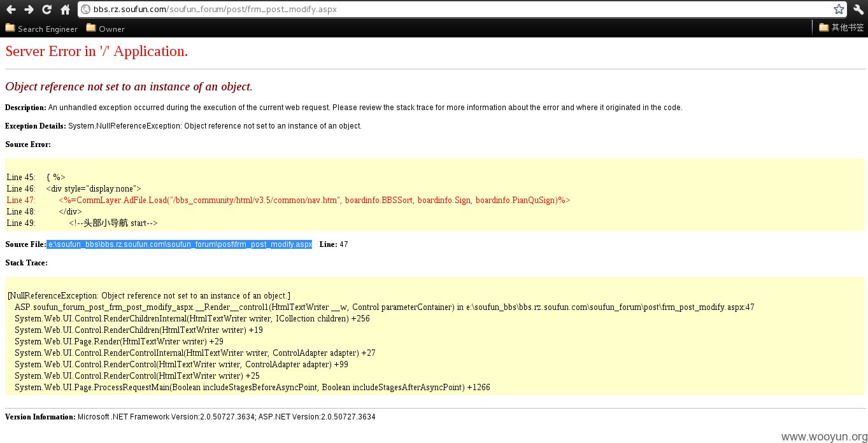Click the browser Back arrow
868x443 pixels.
click(11, 10)
